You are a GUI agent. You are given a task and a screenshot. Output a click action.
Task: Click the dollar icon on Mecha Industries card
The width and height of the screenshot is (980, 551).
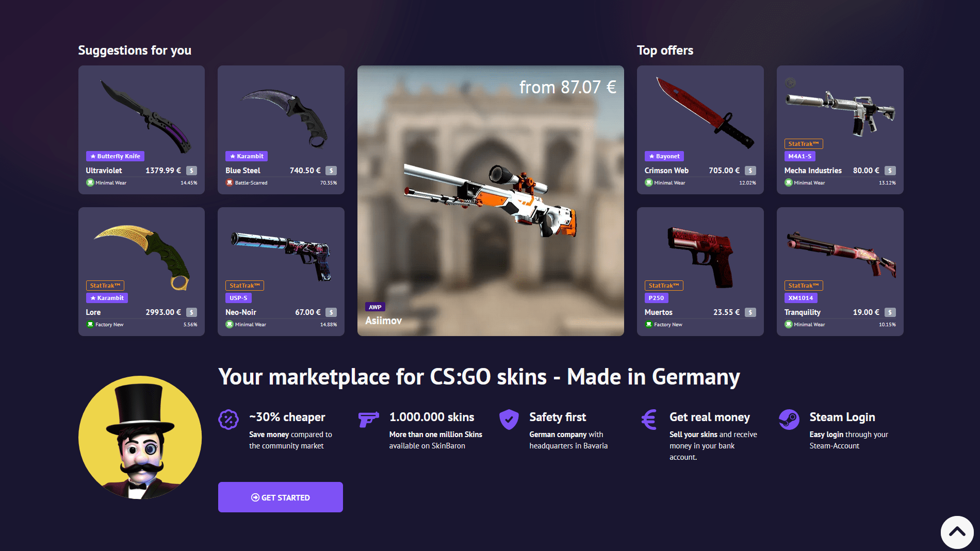coord(890,171)
